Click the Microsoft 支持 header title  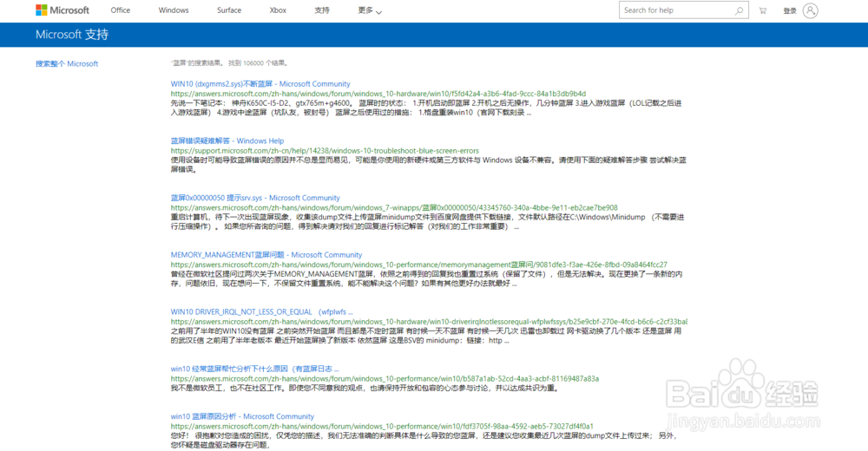tap(72, 35)
